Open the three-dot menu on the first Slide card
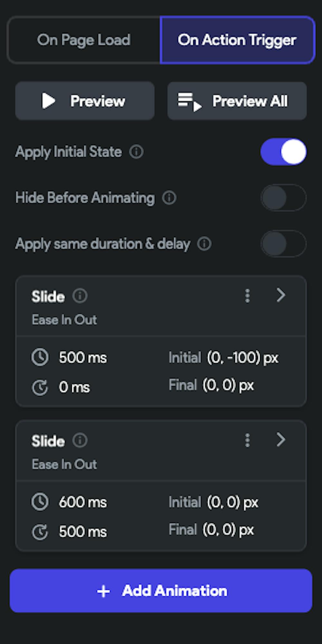Image resolution: width=322 pixels, height=644 pixels. [x=247, y=295]
